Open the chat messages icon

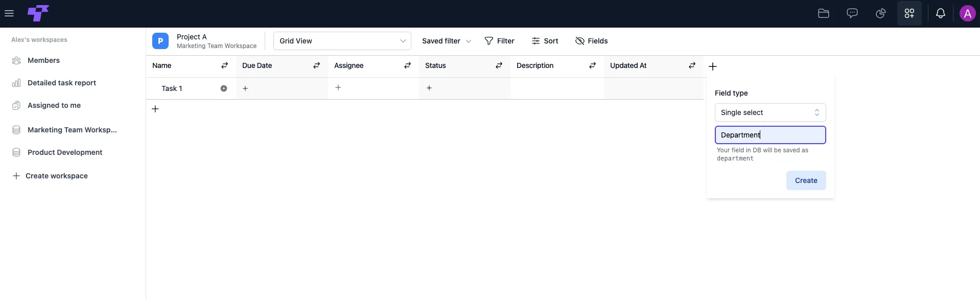click(852, 14)
